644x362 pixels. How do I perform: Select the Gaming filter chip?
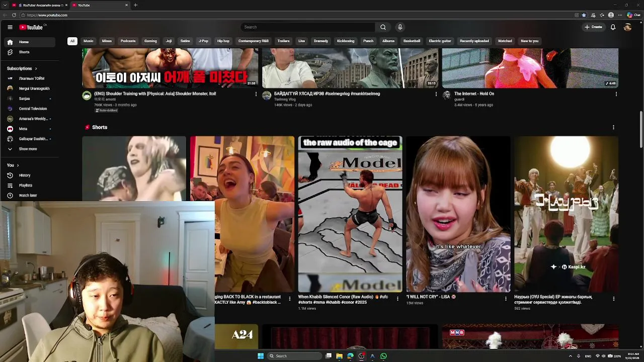[150, 41]
